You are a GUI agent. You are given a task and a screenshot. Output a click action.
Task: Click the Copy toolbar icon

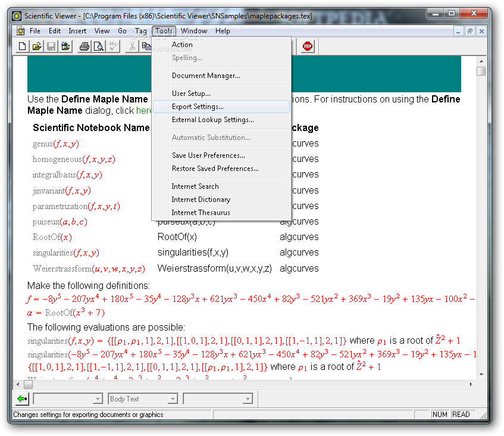pos(146,46)
